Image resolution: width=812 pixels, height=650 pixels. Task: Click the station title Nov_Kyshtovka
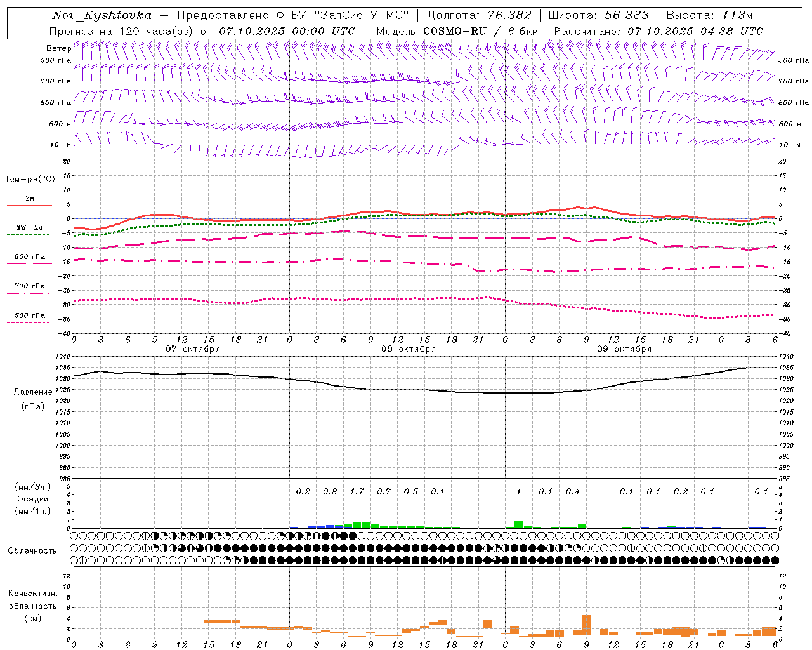pyautogui.click(x=102, y=15)
